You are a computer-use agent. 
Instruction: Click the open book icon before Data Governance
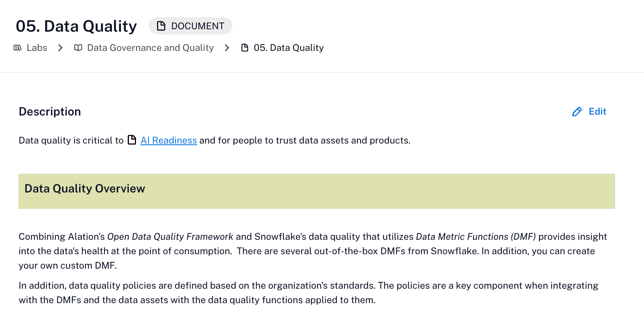click(x=78, y=48)
